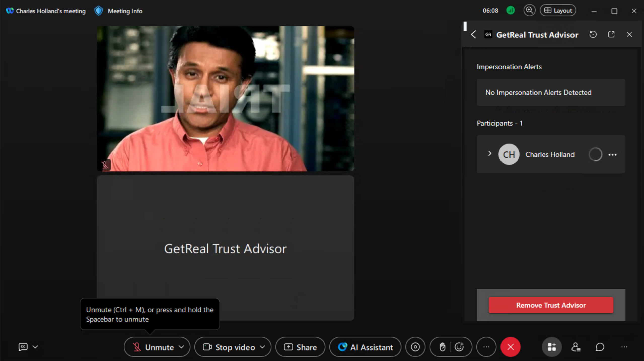Raise hand using the hand icon
644x361 pixels.
tap(442, 347)
